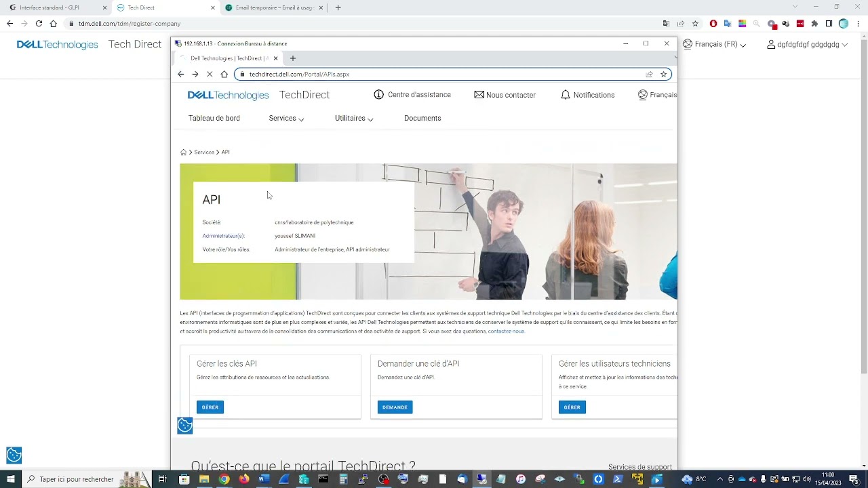Open Chrome from the taskbar
This screenshot has width=868, height=488.
tap(224, 479)
